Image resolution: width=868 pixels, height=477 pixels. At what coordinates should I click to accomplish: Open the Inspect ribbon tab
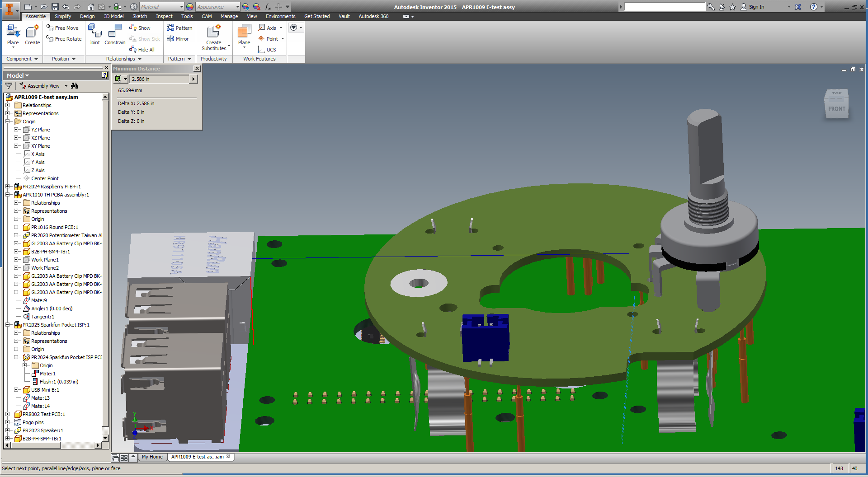(x=164, y=16)
